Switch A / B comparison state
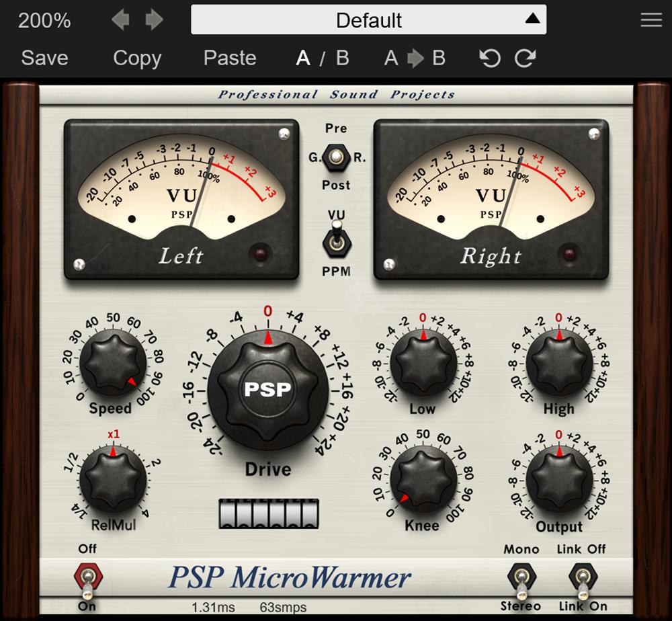 [323, 58]
